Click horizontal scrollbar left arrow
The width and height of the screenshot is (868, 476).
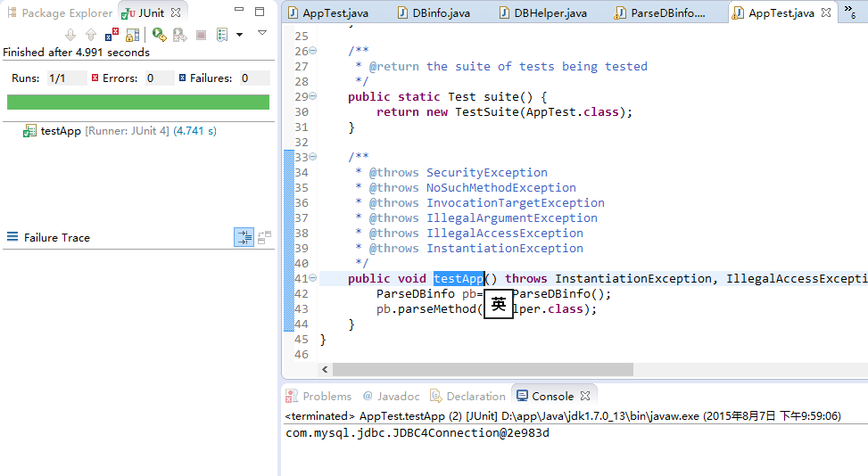point(325,369)
